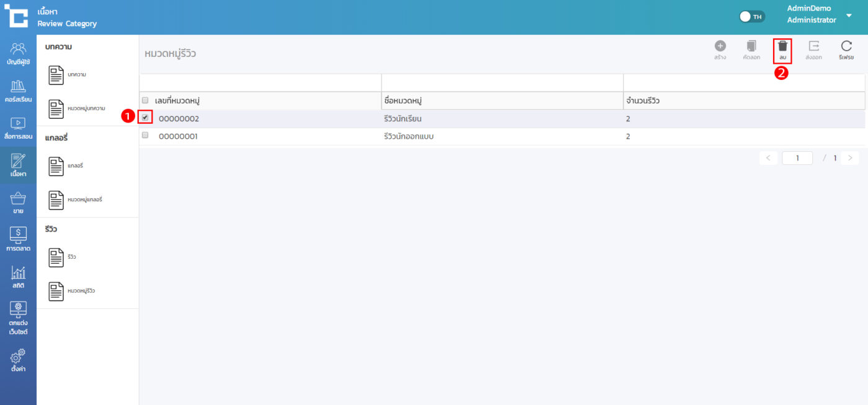The image size is (868, 405).
Task: Go to previous page arrow
Action: 768,158
